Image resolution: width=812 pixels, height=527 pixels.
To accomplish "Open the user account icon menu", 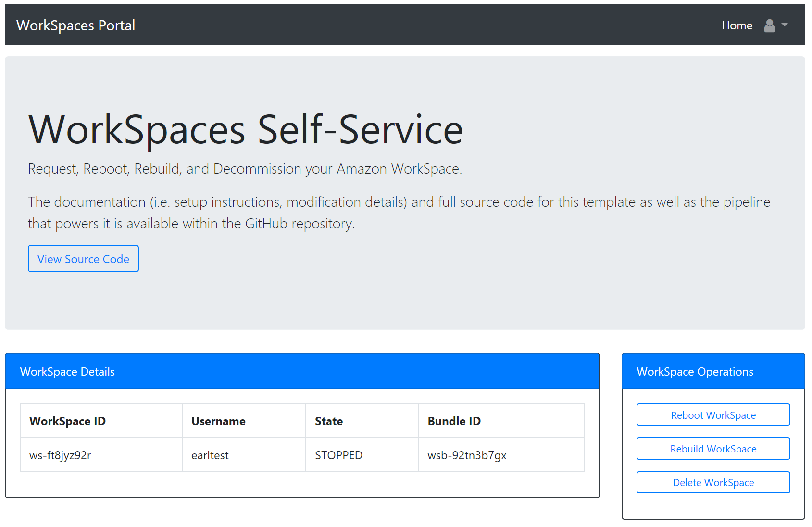I will (x=770, y=25).
